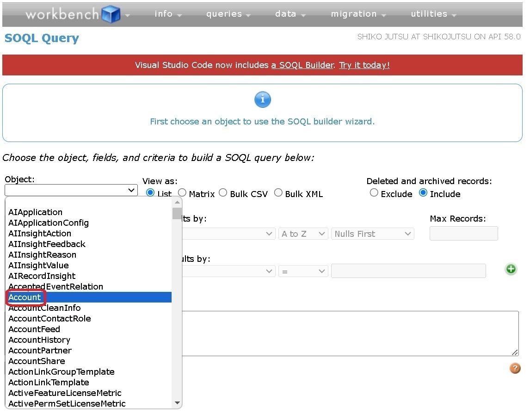Click the blue info icon in notice box
The width and height of the screenshot is (530, 420).
263,99
